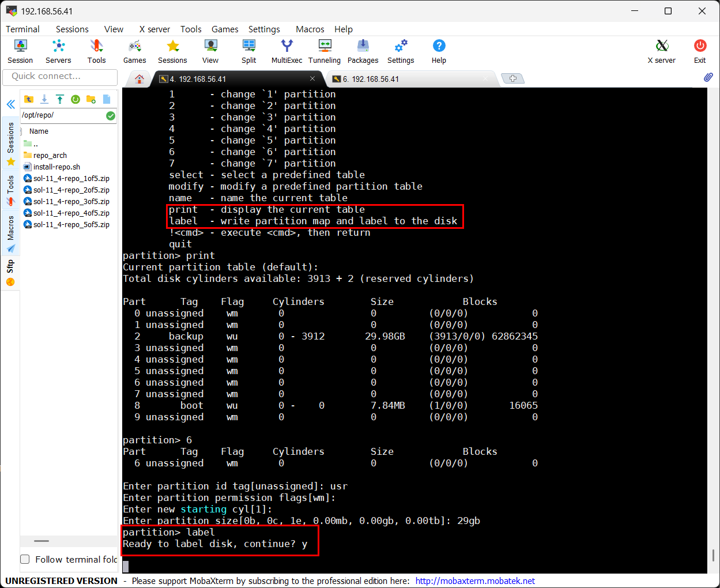Open the Packages toolbar icon

[x=363, y=51]
